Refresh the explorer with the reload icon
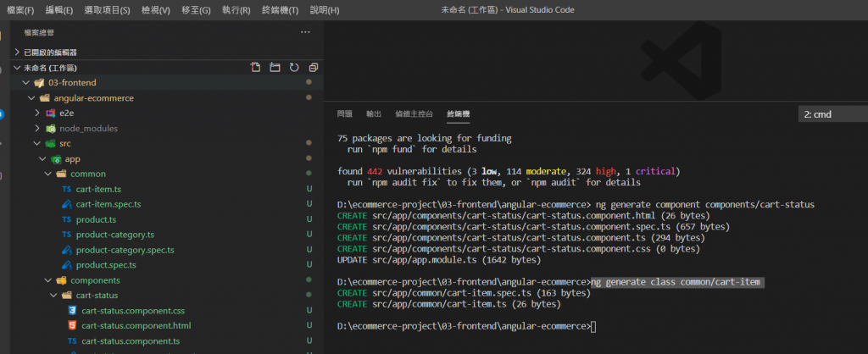868x354 pixels. point(294,68)
